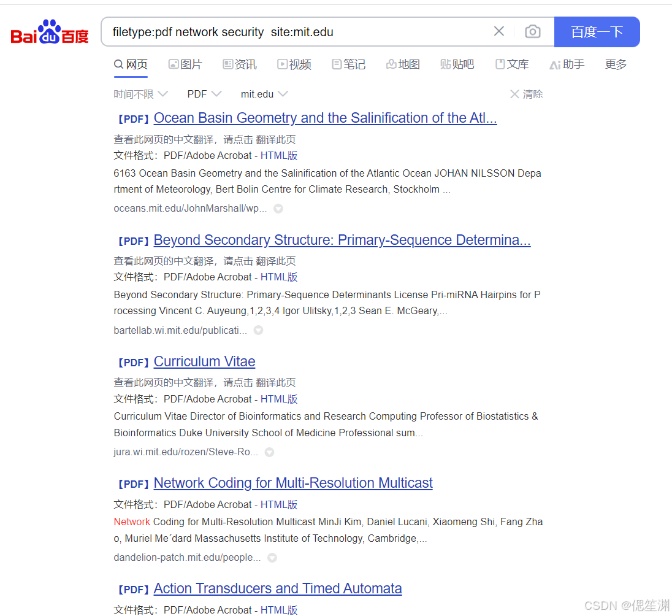Click the 百度一下 search button

click(597, 32)
